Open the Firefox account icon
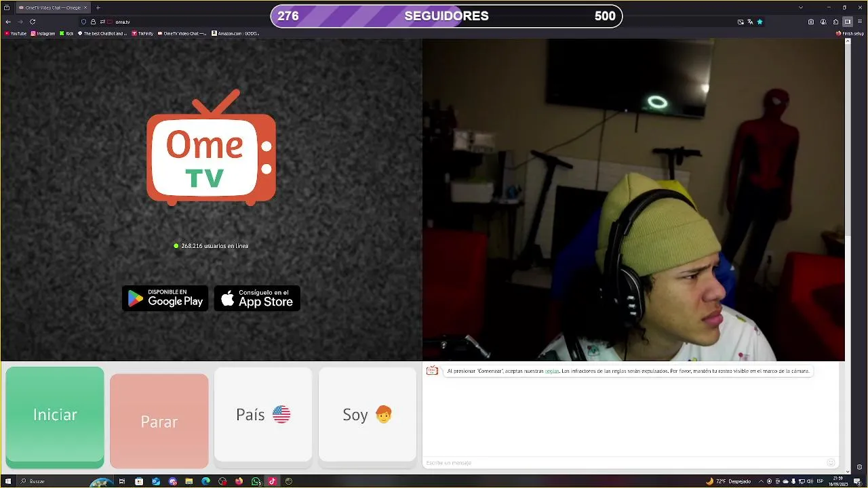 coord(823,22)
